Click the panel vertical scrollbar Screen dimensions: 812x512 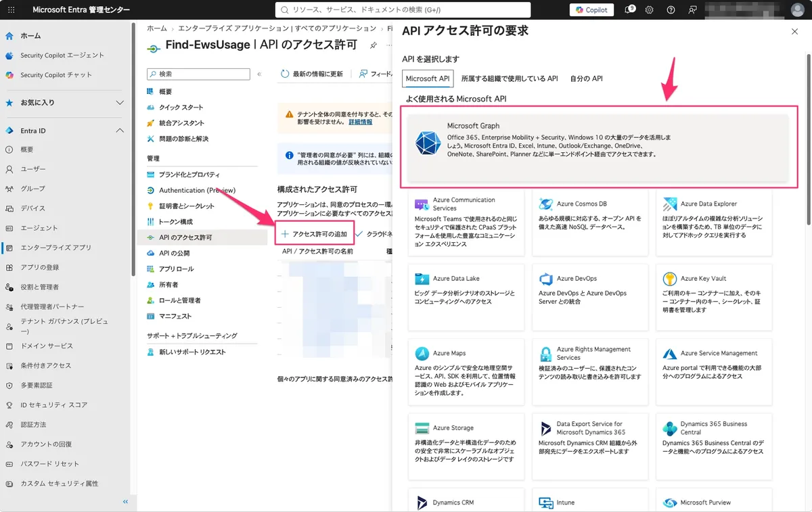[x=809, y=139]
